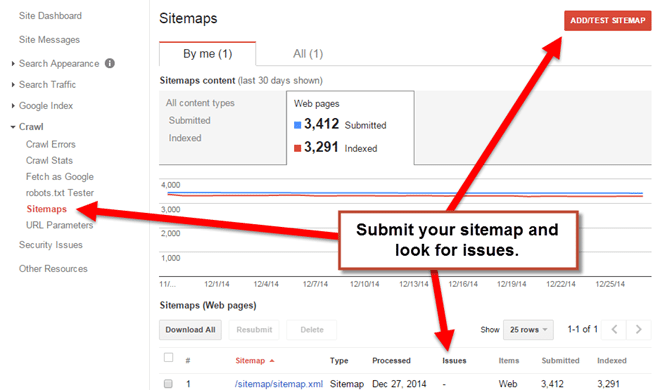This screenshot has width=660, height=390.
Task: Open robots.txt Tester page
Action: click(60, 193)
